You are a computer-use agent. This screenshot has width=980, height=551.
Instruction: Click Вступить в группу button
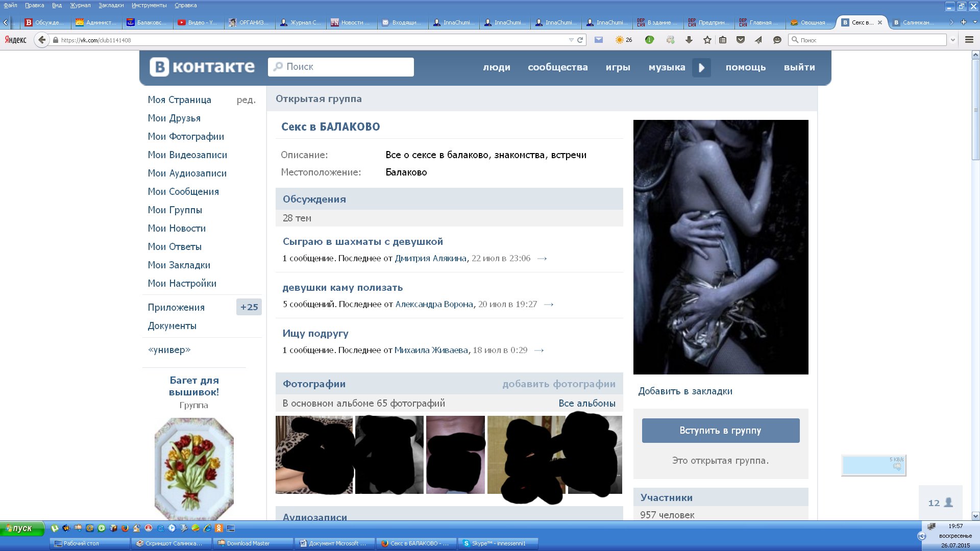tap(720, 431)
